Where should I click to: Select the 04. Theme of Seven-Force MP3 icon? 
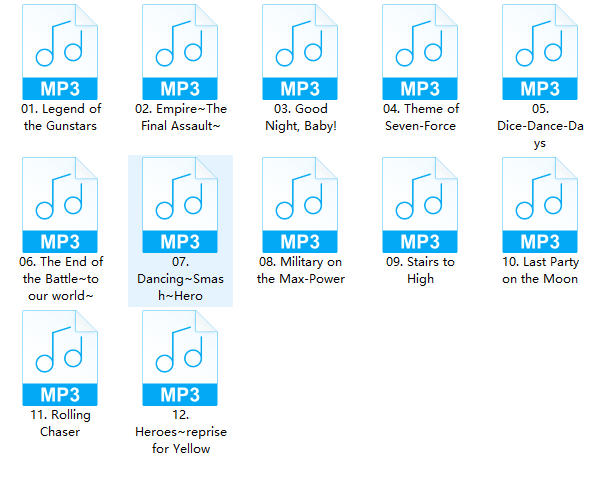[x=420, y=52]
